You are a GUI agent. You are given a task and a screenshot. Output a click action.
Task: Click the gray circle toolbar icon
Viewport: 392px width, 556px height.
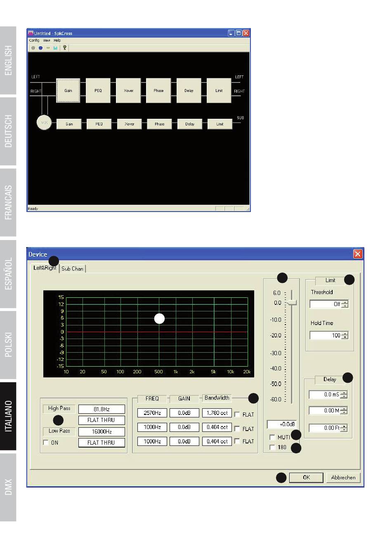tap(33, 48)
